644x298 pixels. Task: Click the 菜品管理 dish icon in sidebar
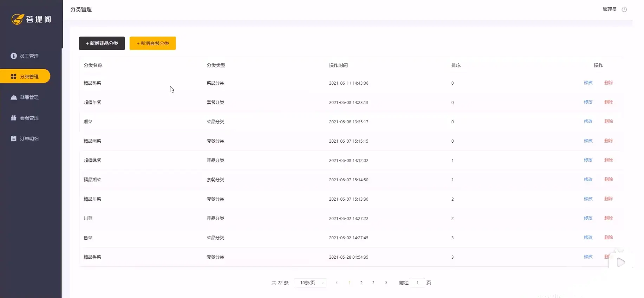pos(14,97)
